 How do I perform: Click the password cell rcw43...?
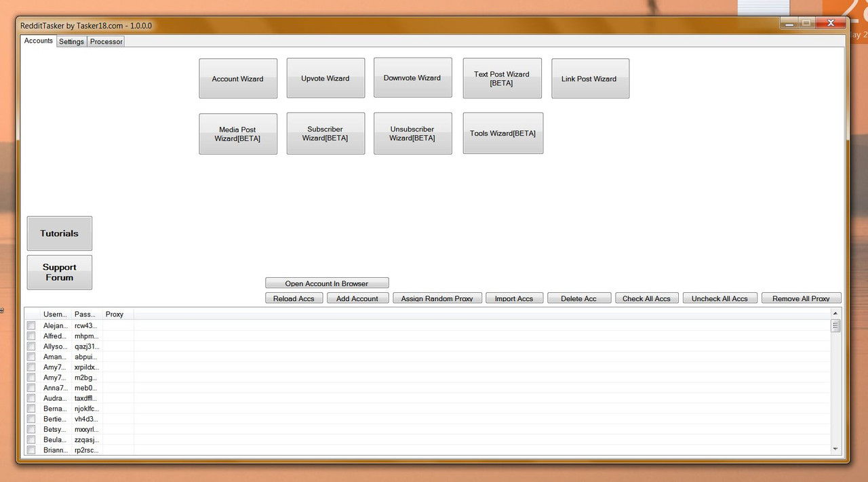87,325
